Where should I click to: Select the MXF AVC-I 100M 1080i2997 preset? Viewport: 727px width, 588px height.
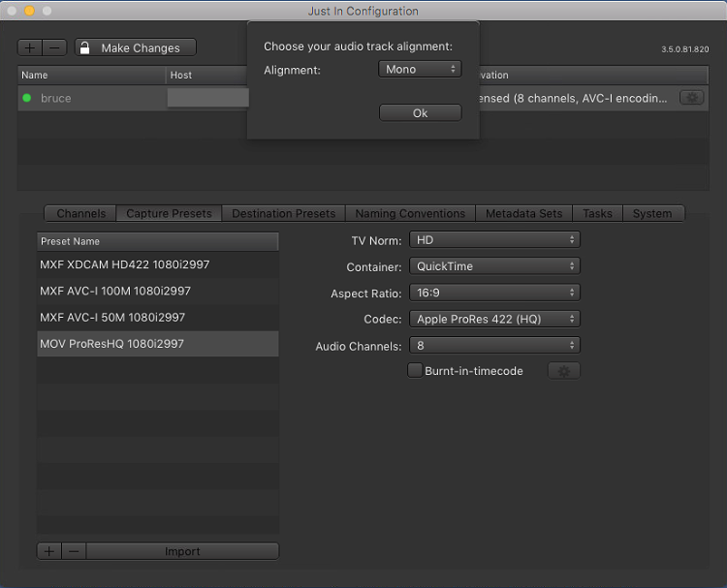(158, 291)
